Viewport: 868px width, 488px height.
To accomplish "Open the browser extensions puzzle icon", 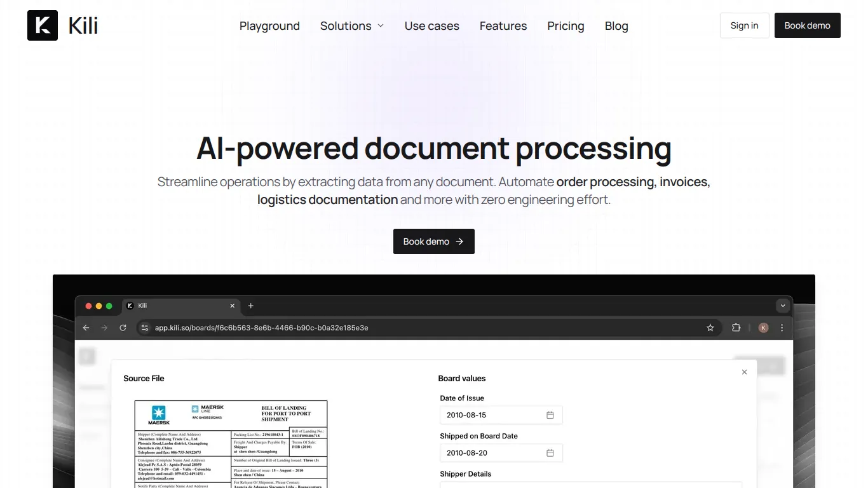I will pos(736,328).
